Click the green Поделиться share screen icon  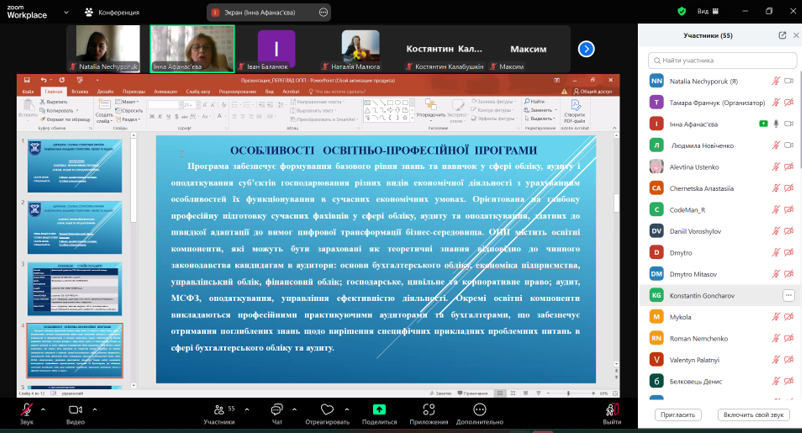(379, 409)
